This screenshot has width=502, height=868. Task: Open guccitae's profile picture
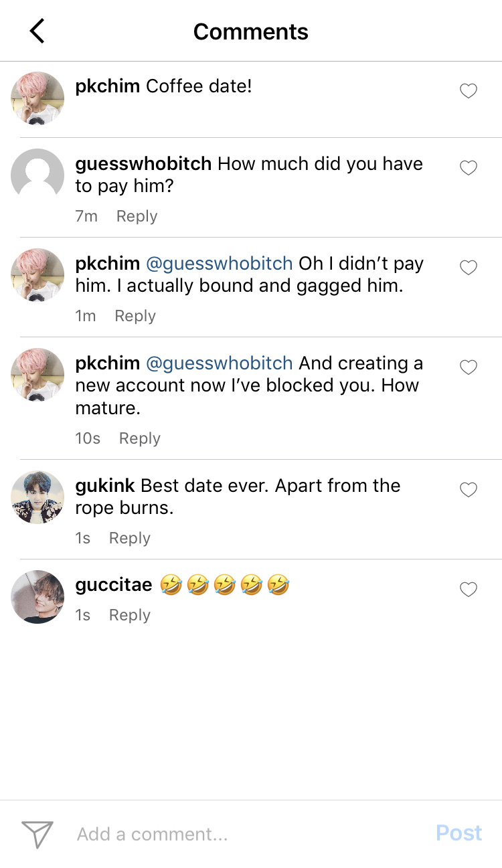(37, 596)
